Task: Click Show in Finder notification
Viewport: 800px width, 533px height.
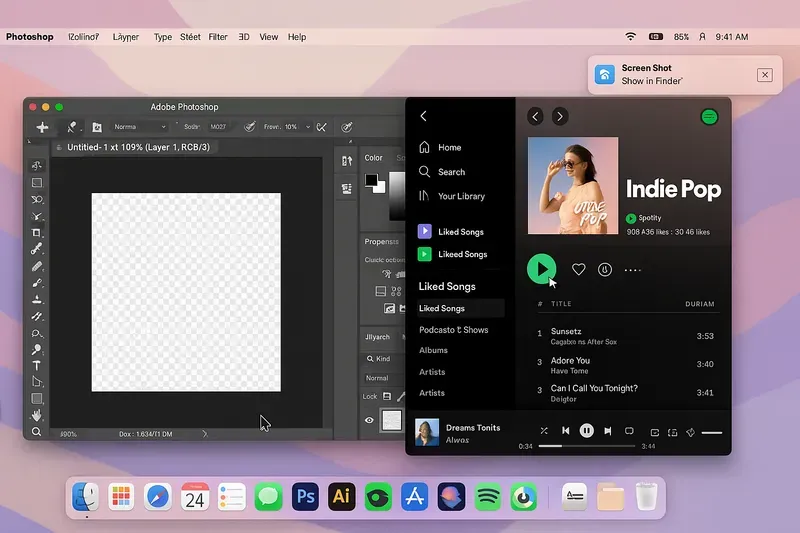Action: coord(652,81)
